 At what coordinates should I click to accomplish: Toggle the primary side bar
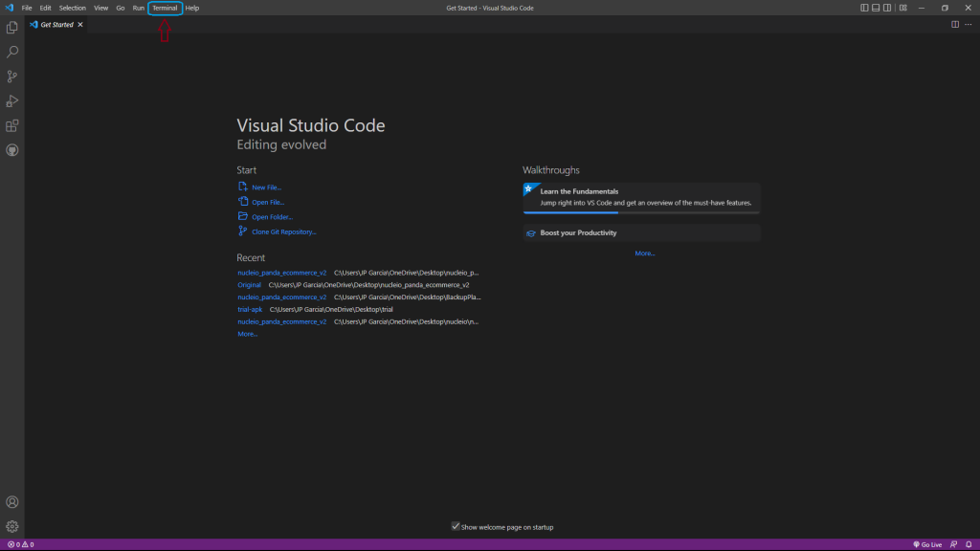864,8
